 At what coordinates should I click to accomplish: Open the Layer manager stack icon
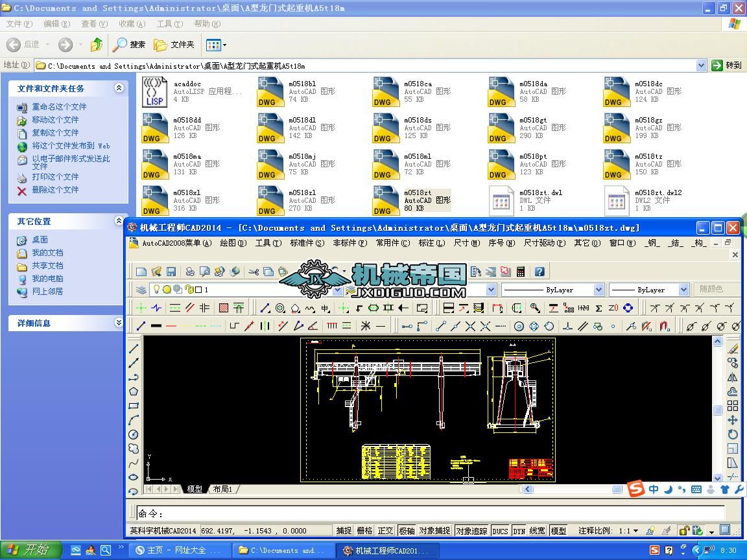[141, 290]
